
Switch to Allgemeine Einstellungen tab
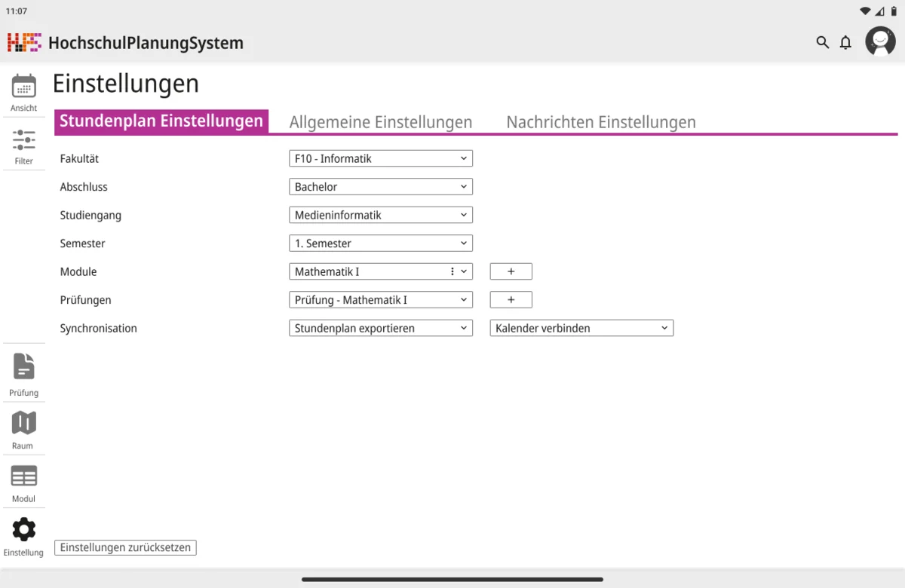(381, 122)
